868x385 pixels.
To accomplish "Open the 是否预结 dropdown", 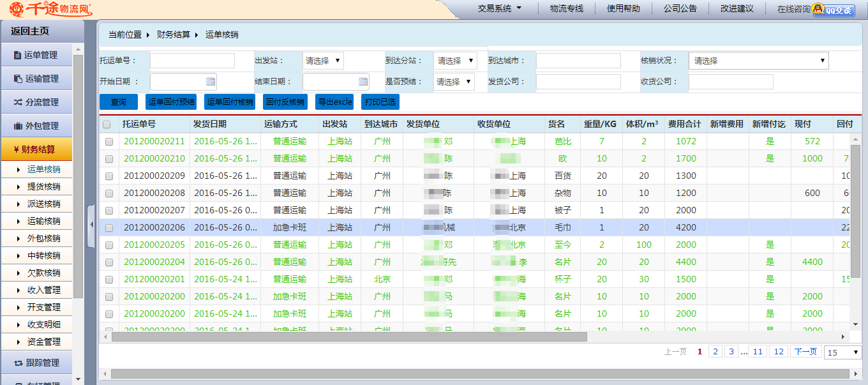I will pos(454,82).
